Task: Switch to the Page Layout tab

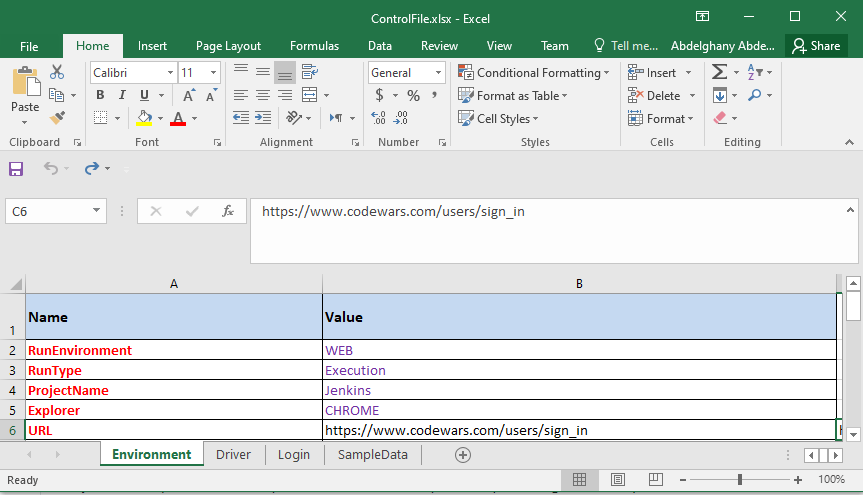Action: 228,46
